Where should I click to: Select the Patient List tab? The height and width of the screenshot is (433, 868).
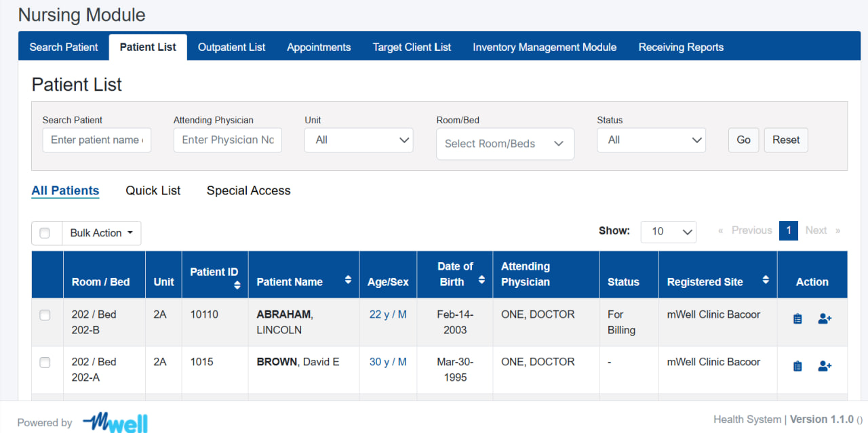[148, 47]
